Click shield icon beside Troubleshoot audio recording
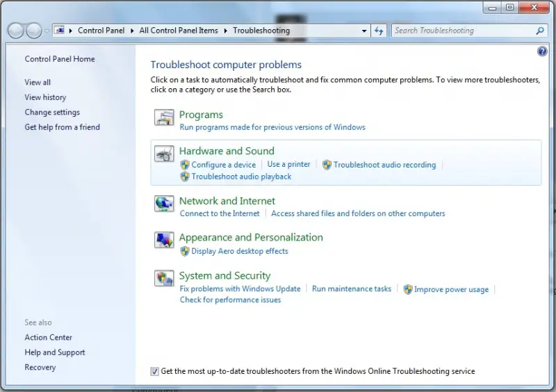 coord(327,165)
